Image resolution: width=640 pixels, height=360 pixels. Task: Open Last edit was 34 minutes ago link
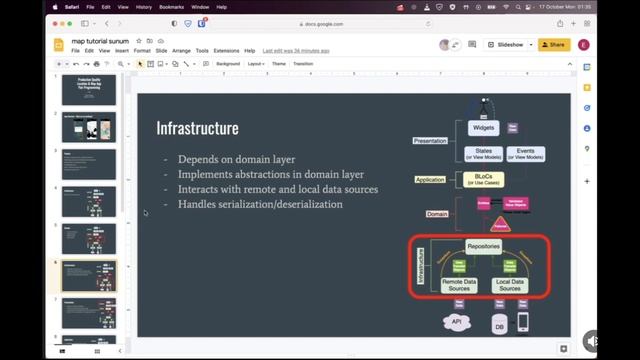(x=296, y=51)
